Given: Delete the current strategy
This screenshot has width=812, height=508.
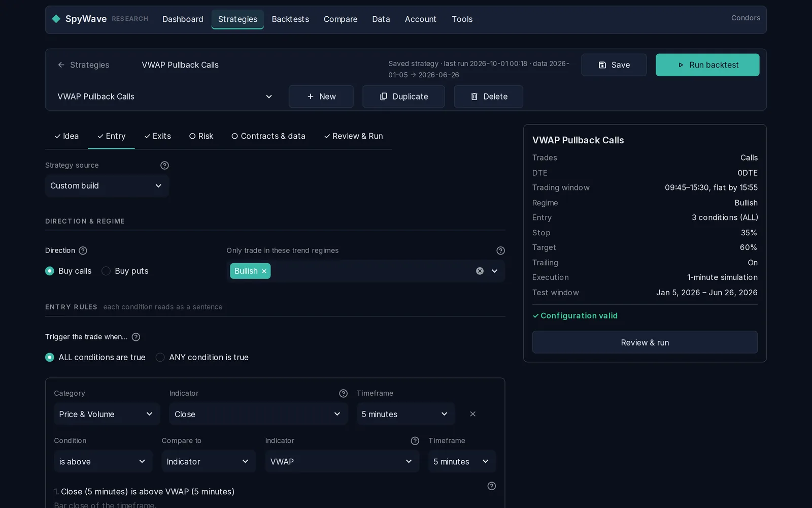Looking at the screenshot, I should click(x=488, y=97).
